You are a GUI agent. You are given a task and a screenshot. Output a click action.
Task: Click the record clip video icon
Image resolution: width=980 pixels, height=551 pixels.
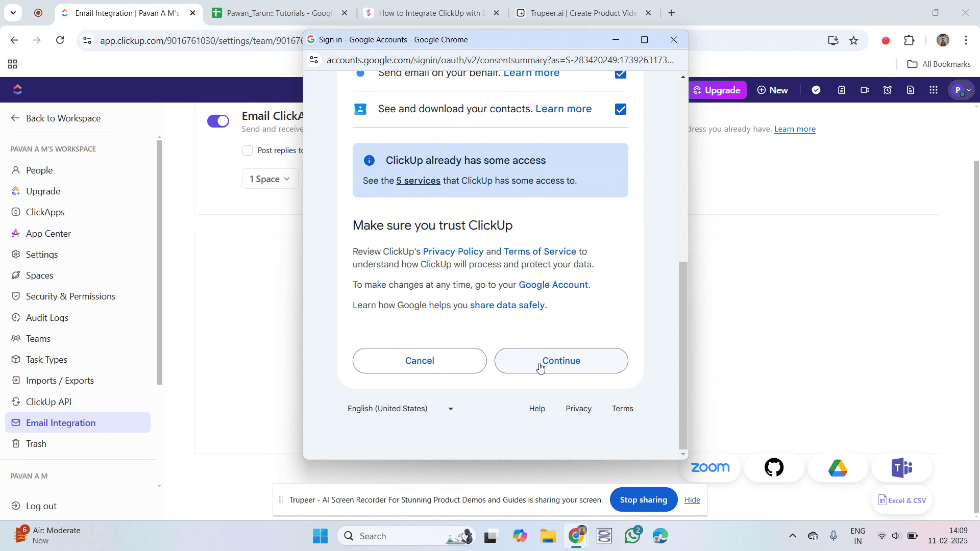pyautogui.click(x=865, y=90)
